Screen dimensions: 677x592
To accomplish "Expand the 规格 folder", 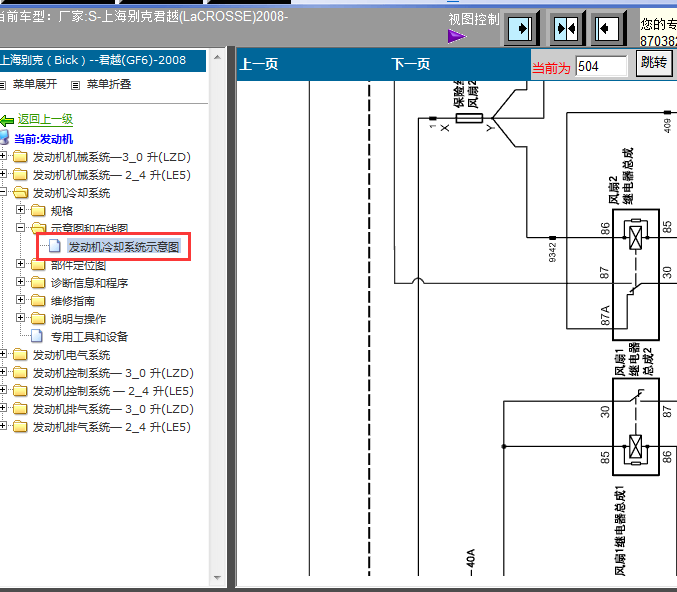I will (20, 210).
